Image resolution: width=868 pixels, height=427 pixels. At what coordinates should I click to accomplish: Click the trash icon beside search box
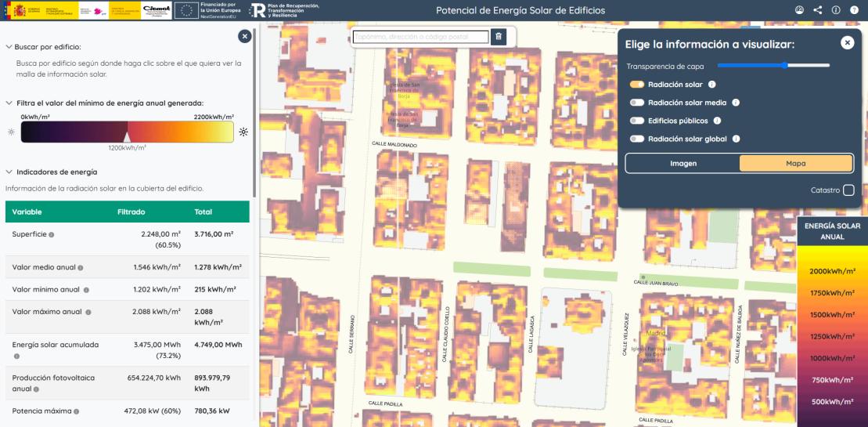[499, 37]
